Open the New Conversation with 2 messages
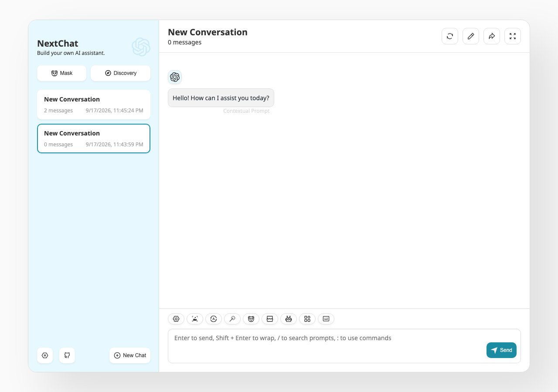Image resolution: width=558 pixels, height=392 pixels. click(x=94, y=105)
